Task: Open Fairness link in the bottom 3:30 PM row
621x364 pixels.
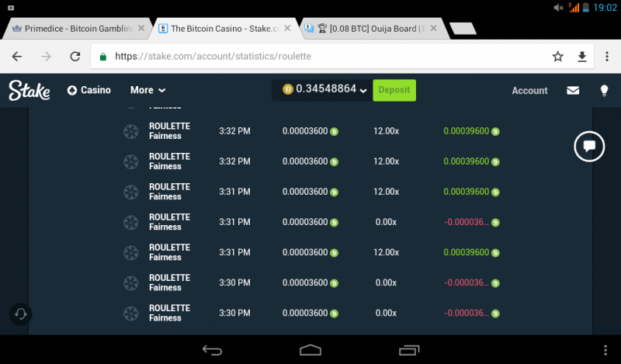Action: pyautogui.click(x=165, y=318)
